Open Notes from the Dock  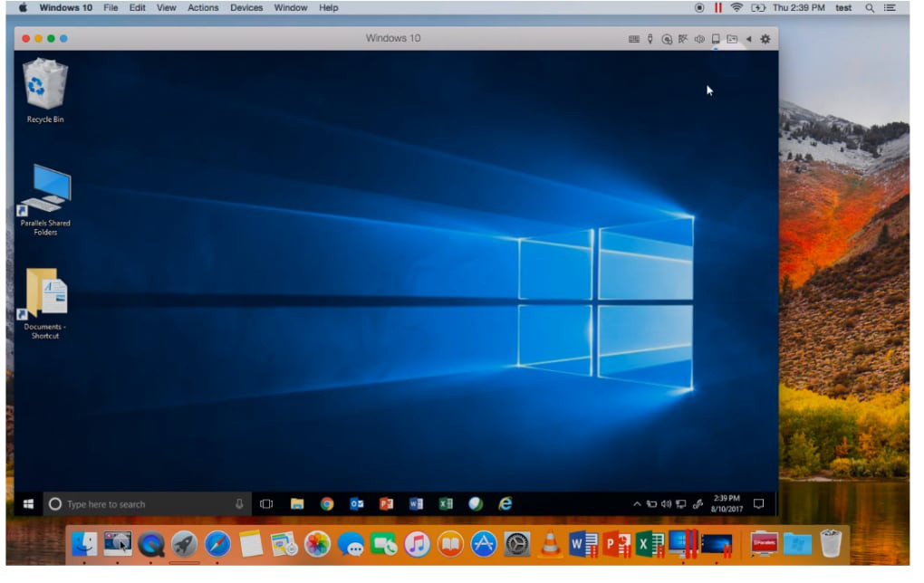(250, 543)
